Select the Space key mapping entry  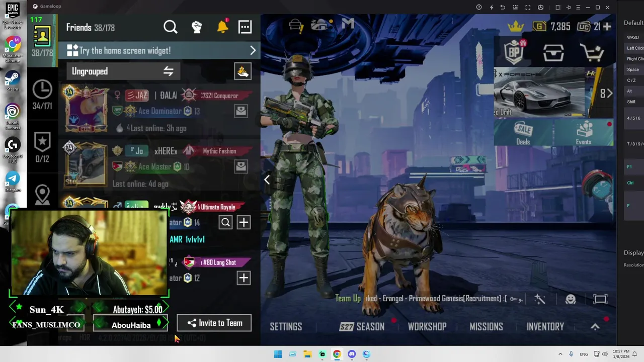click(633, 69)
